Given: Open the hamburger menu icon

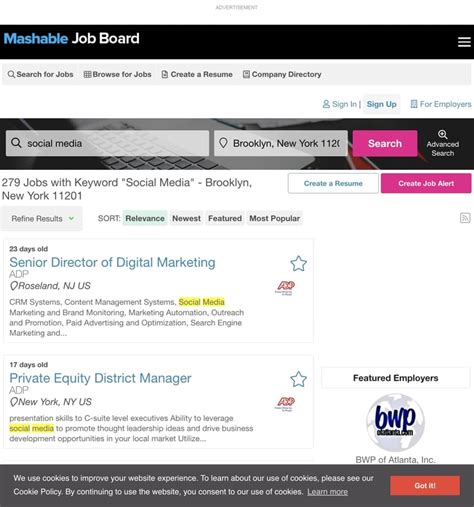Looking at the screenshot, I should (464, 42).
